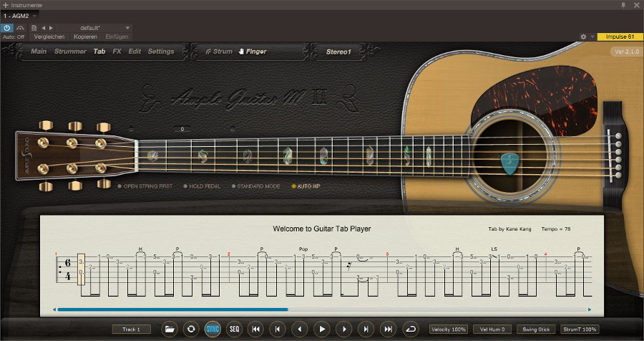The image size is (644, 341).
Task: Click the automation mode icon beside the power button
Action: tap(20, 28)
